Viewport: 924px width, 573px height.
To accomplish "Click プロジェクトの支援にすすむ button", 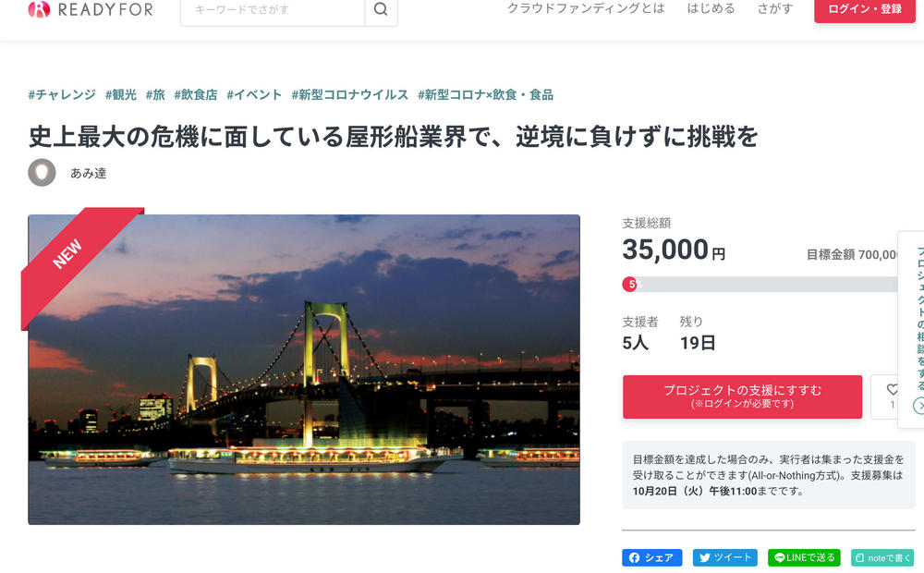I will [743, 396].
